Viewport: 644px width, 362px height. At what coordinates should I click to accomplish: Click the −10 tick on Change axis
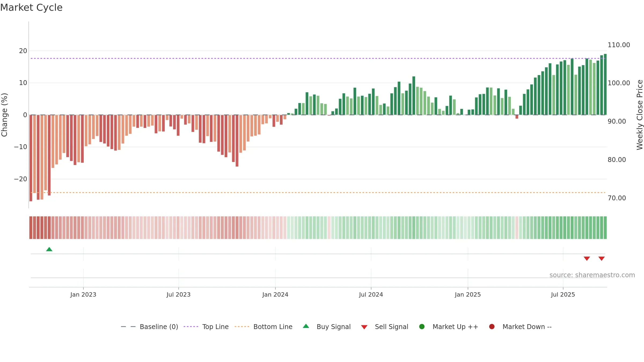point(21,147)
